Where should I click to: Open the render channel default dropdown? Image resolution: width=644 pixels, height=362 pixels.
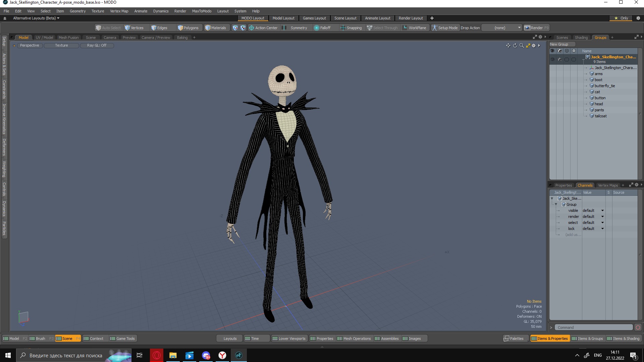[593, 217]
